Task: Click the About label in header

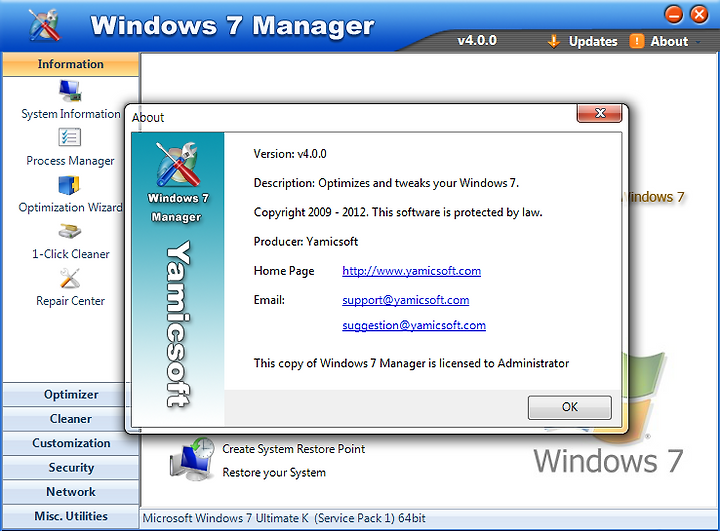Action: pyautogui.click(x=669, y=41)
